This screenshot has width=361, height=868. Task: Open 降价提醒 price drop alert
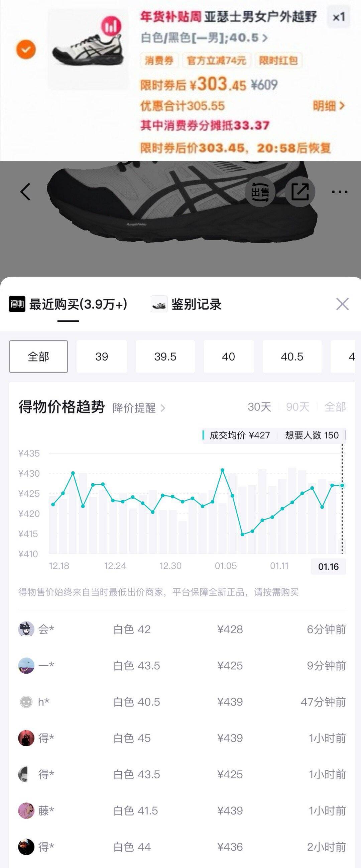pyautogui.click(x=139, y=408)
